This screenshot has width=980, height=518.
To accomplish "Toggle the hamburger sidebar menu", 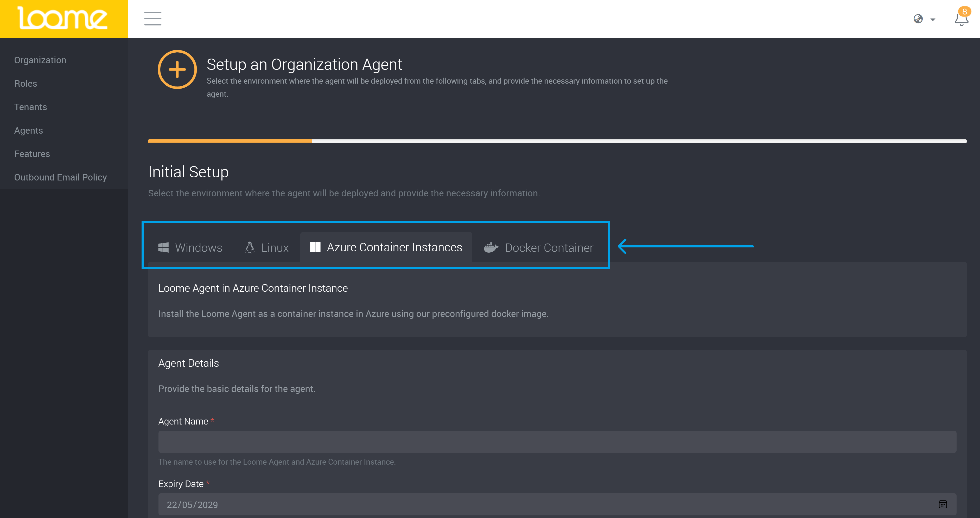I will click(152, 19).
